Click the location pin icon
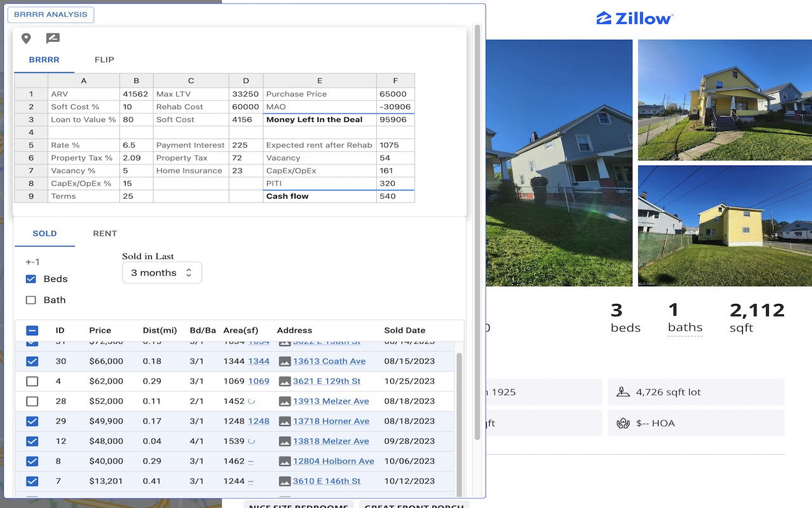Viewport: 812px width, 508px height. [x=26, y=38]
